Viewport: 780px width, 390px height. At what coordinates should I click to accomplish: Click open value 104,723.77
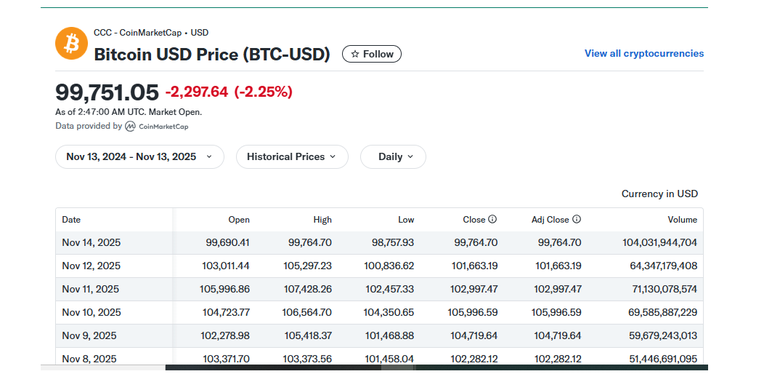[225, 312]
